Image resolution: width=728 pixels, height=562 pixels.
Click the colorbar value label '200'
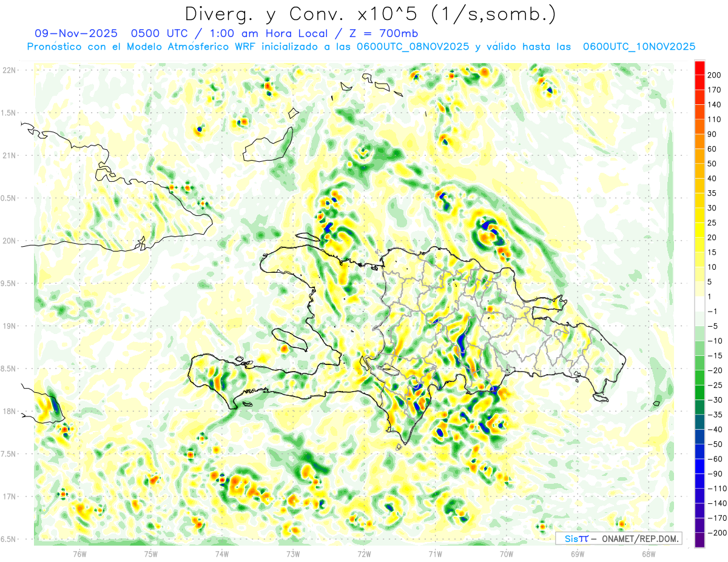(714, 75)
